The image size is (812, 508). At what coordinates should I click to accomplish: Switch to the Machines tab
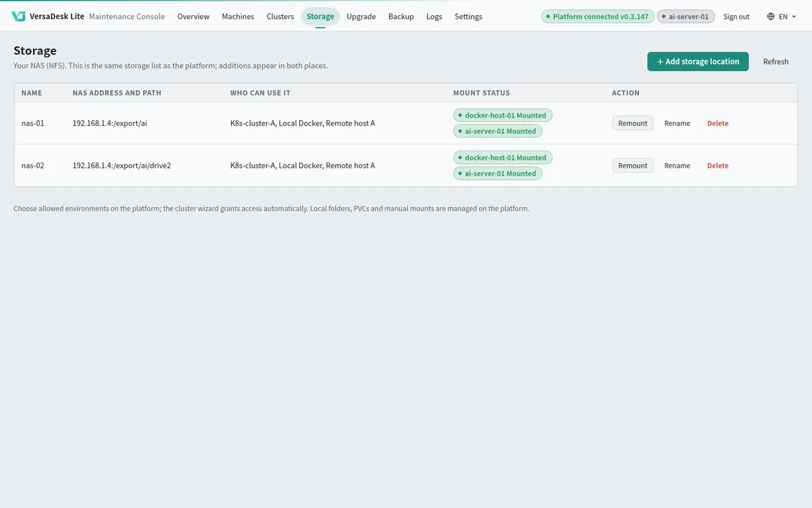pyautogui.click(x=238, y=17)
